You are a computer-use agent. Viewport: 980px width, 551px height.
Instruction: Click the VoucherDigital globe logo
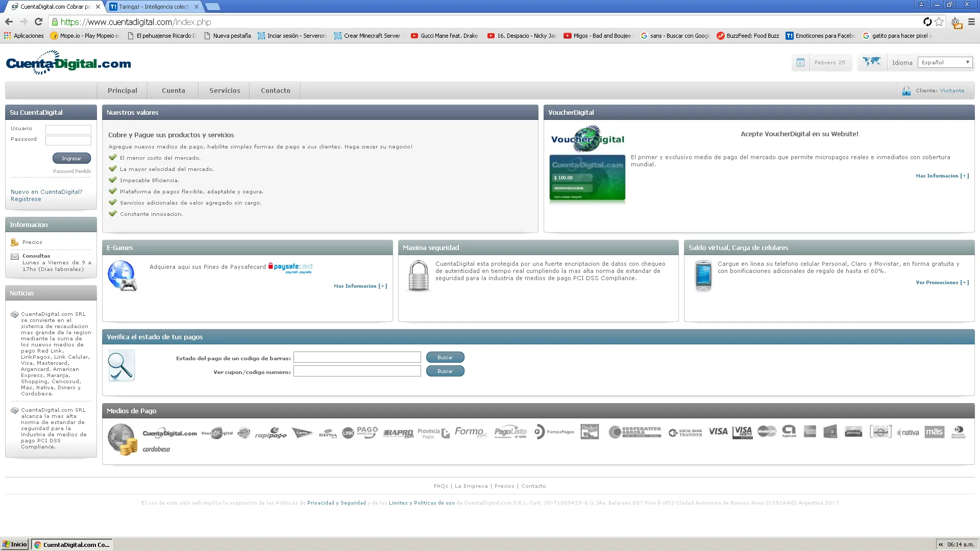coord(587,139)
